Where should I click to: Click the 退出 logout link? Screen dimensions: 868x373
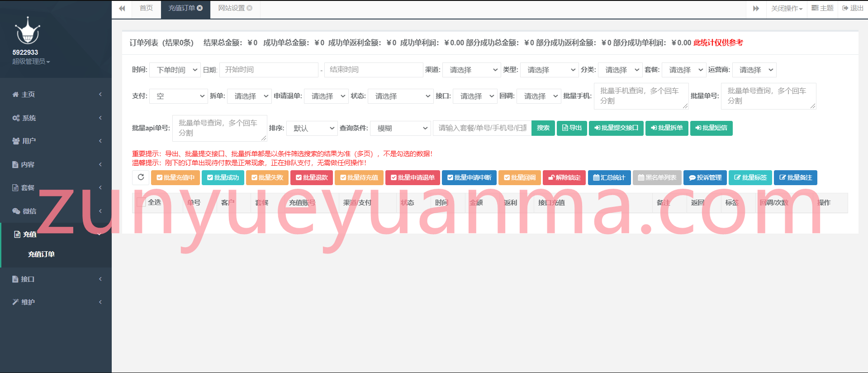pos(853,8)
